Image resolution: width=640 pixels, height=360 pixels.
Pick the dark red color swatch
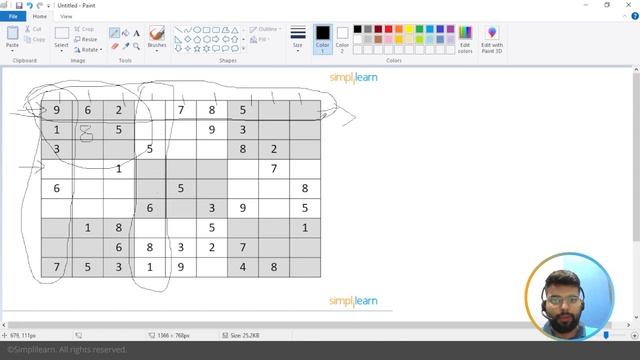click(378, 29)
